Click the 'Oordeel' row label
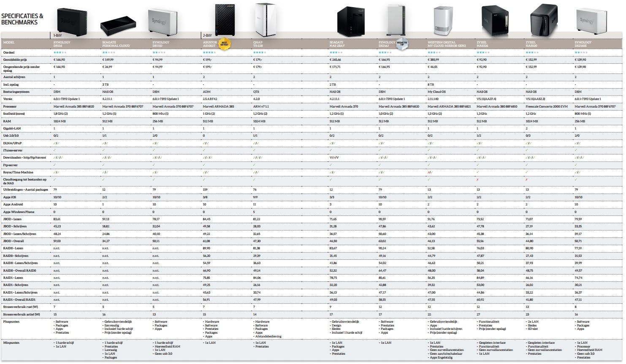The image size is (626, 364). click(x=9, y=53)
